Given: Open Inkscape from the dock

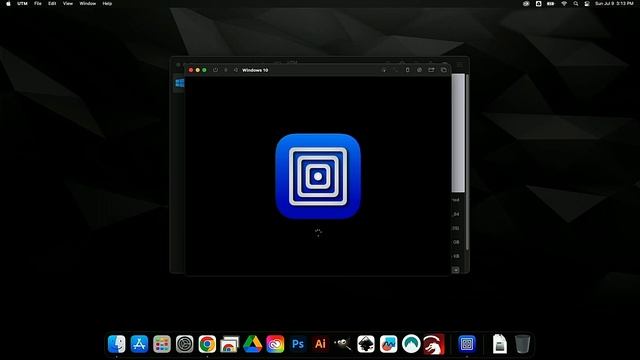Looking at the screenshot, I should pyautogui.click(x=366, y=344).
